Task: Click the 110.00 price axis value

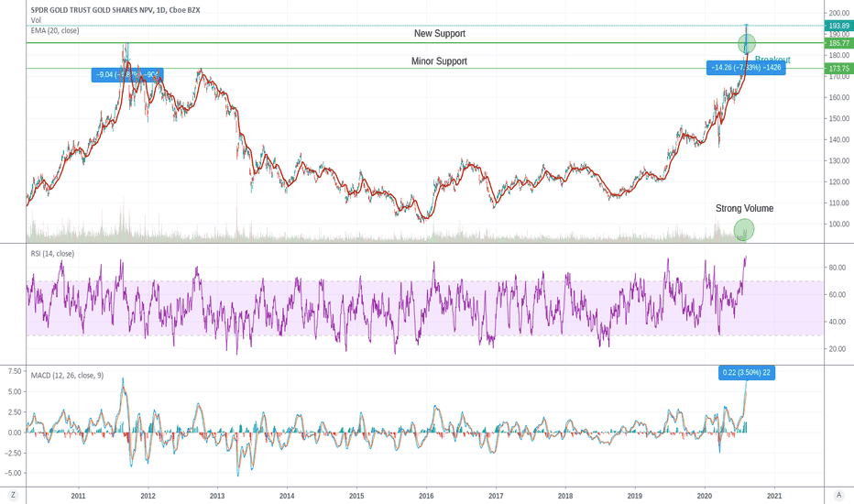Action: (839, 203)
